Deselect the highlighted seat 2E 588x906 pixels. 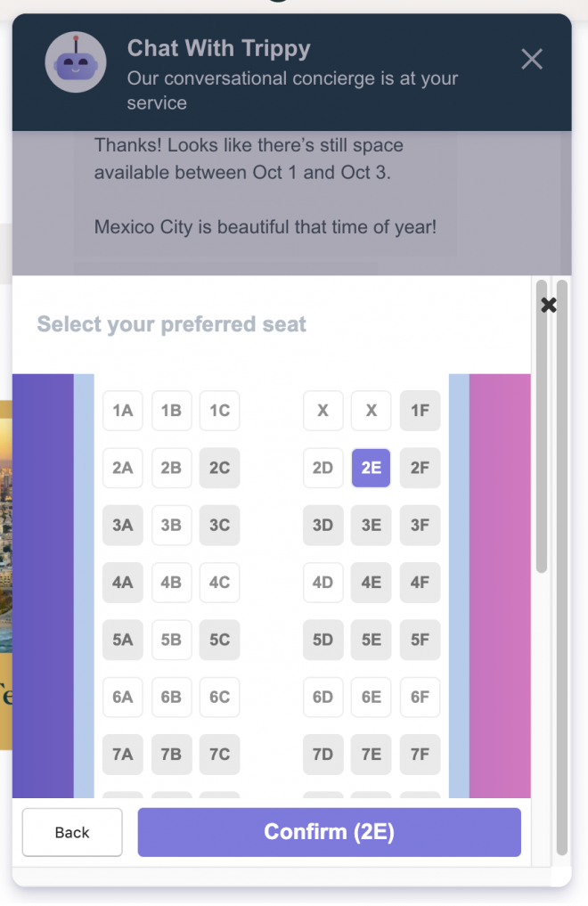371,468
